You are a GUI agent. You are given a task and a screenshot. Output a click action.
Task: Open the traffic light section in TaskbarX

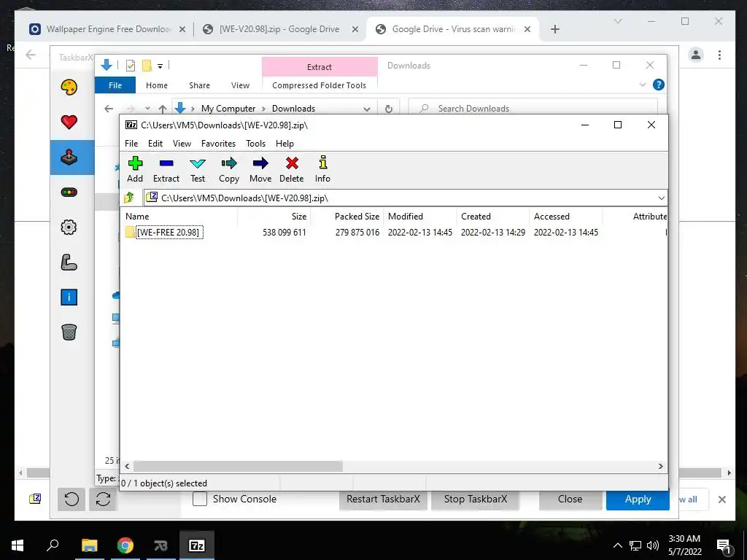[69, 192]
